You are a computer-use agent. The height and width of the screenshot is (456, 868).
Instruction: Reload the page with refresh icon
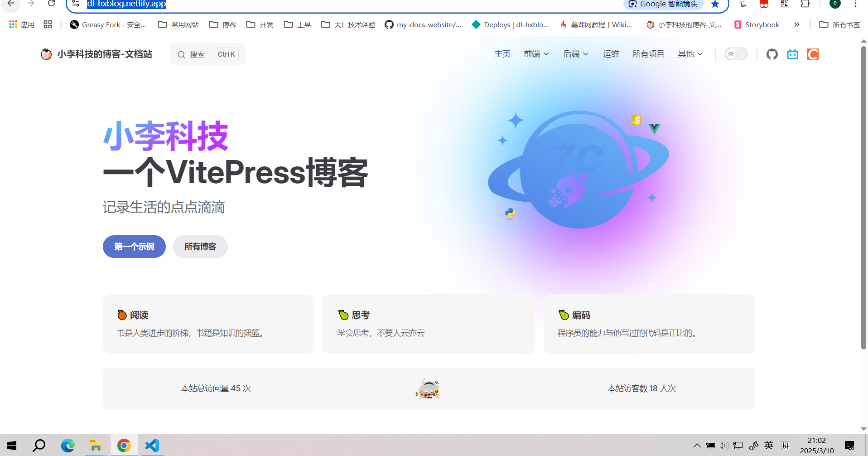pos(51,4)
